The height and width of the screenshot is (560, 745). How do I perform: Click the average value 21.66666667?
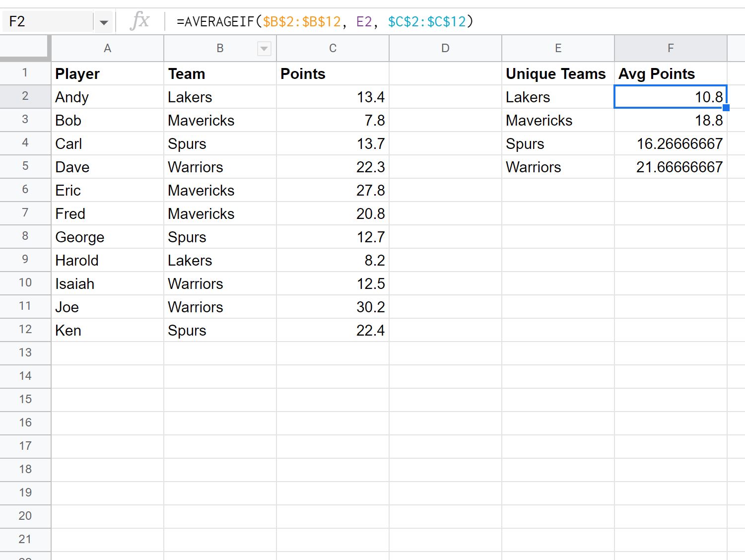pyautogui.click(x=671, y=167)
